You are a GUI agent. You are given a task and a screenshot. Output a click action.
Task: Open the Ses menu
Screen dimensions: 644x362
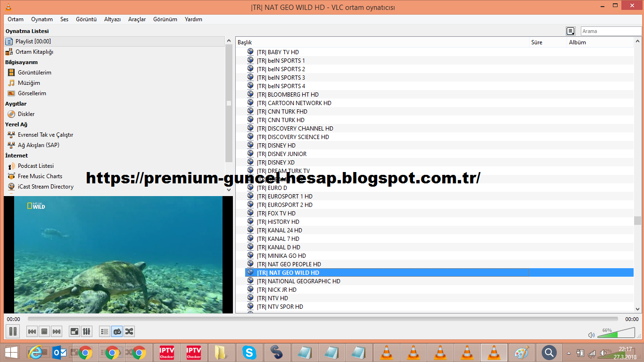[64, 19]
